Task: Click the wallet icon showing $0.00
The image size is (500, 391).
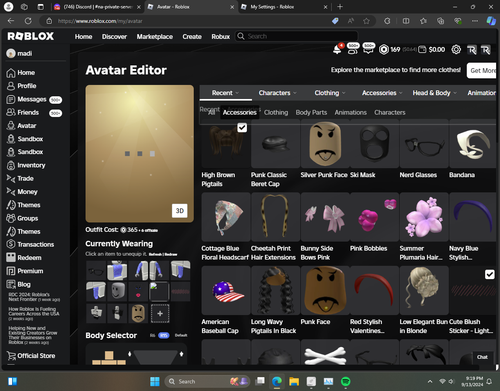Action: 422,50
